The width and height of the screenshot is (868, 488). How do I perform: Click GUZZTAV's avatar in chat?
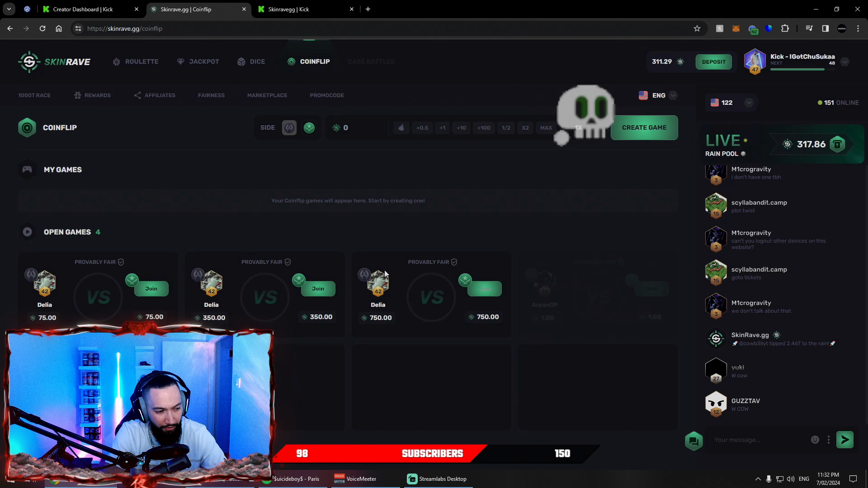(716, 403)
